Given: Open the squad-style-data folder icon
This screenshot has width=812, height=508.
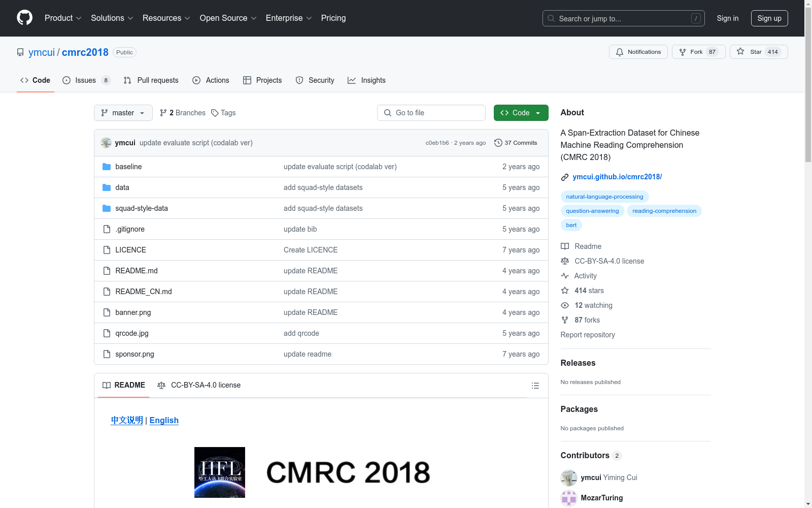Looking at the screenshot, I should [x=107, y=208].
